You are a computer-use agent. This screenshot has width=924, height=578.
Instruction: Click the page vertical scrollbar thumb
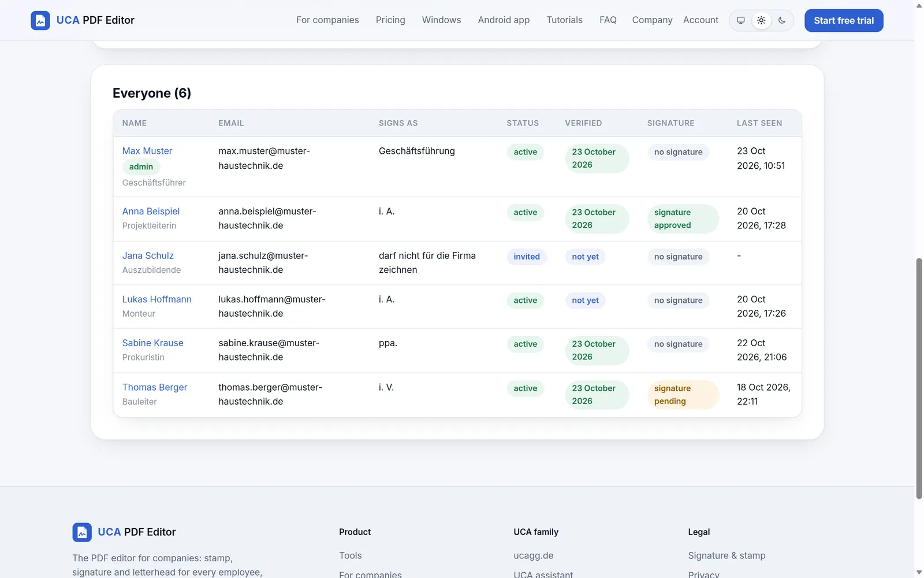919,379
